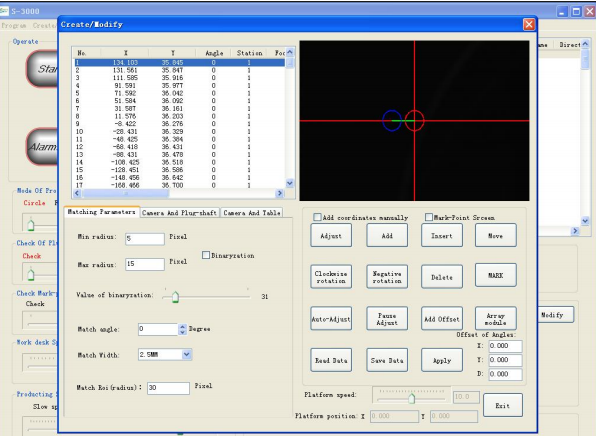Switch to Camera And Table tab
Viewport: 596px width, 436px height.
(x=252, y=213)
